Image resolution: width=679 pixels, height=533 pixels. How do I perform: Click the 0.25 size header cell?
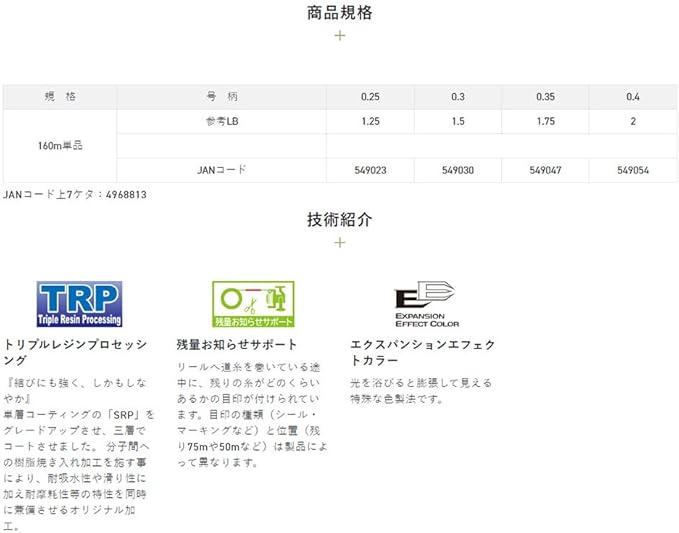370,97
